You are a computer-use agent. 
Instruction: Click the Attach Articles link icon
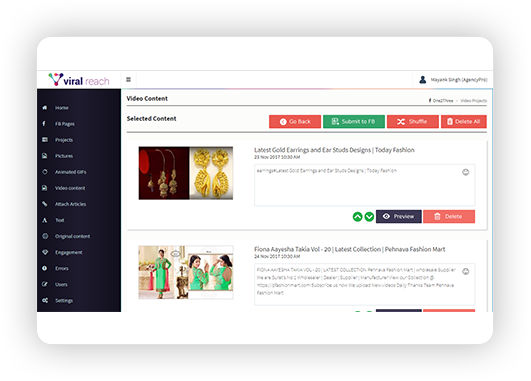tap(45, 204)
